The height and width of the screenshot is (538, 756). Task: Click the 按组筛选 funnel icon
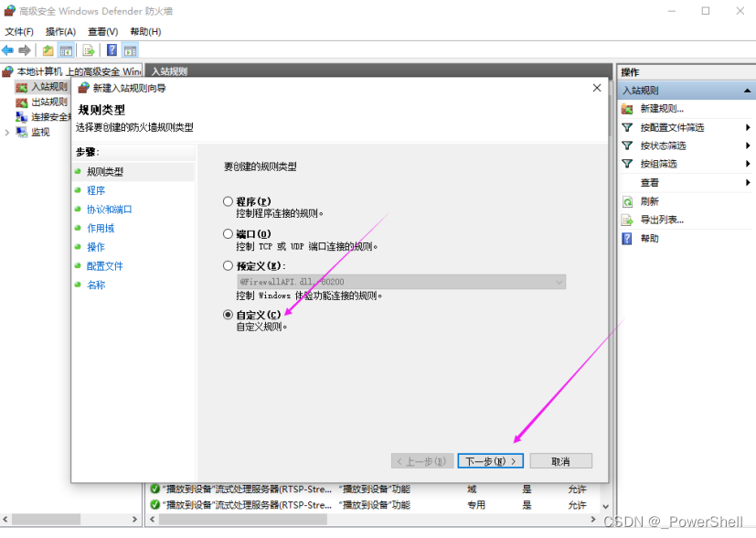627,164
